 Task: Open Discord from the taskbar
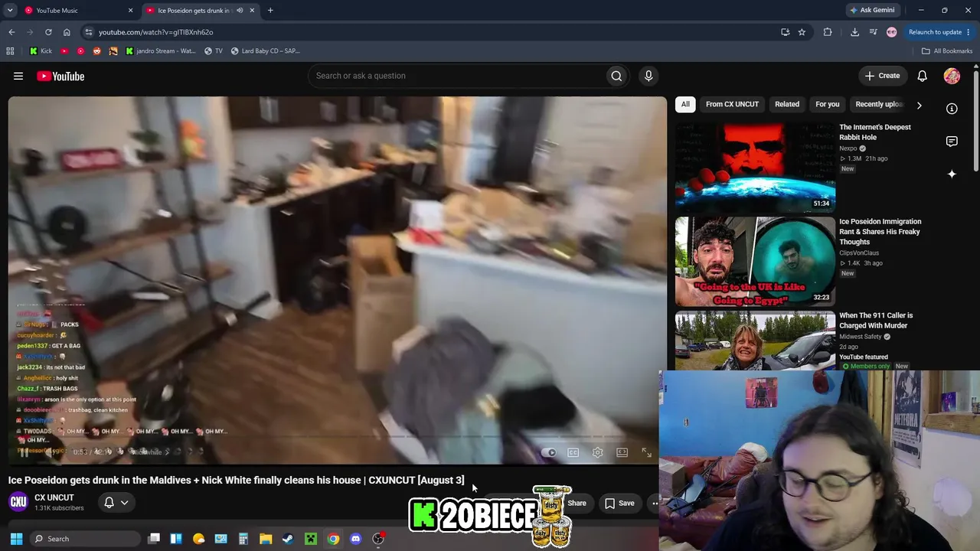[355, 539]
